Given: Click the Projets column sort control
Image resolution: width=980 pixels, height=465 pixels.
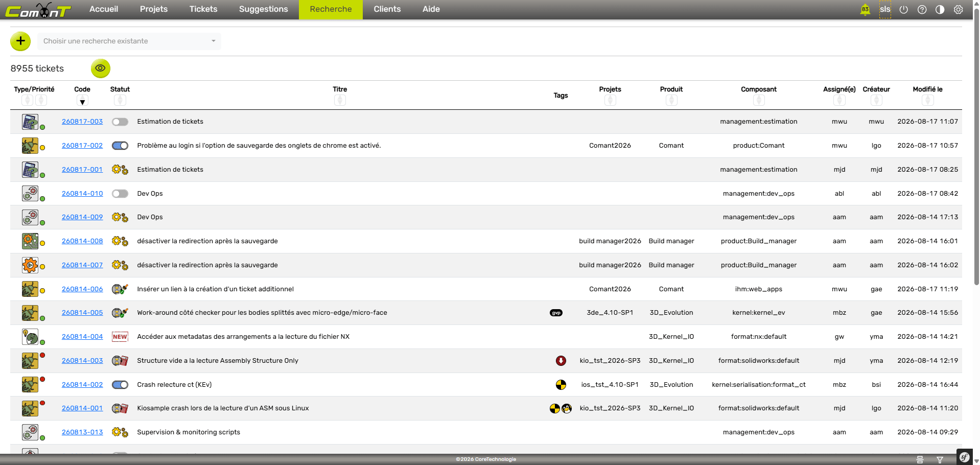Looking at the screenshot, I should 610,101.
